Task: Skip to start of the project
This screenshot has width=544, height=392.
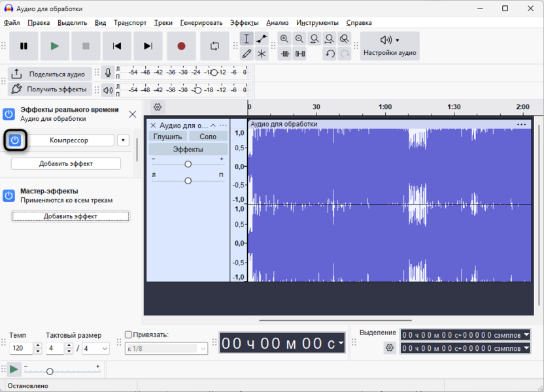Action: (117, 46)
